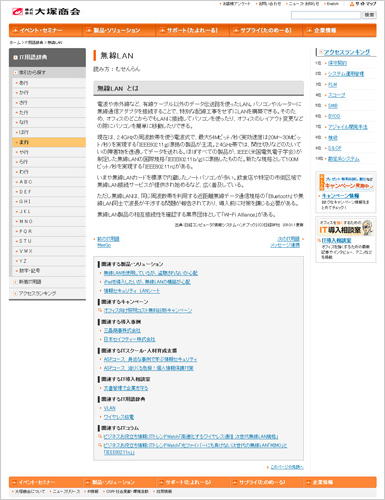Click the 検索 search button
385x500 pixels.
pos(369,15)
